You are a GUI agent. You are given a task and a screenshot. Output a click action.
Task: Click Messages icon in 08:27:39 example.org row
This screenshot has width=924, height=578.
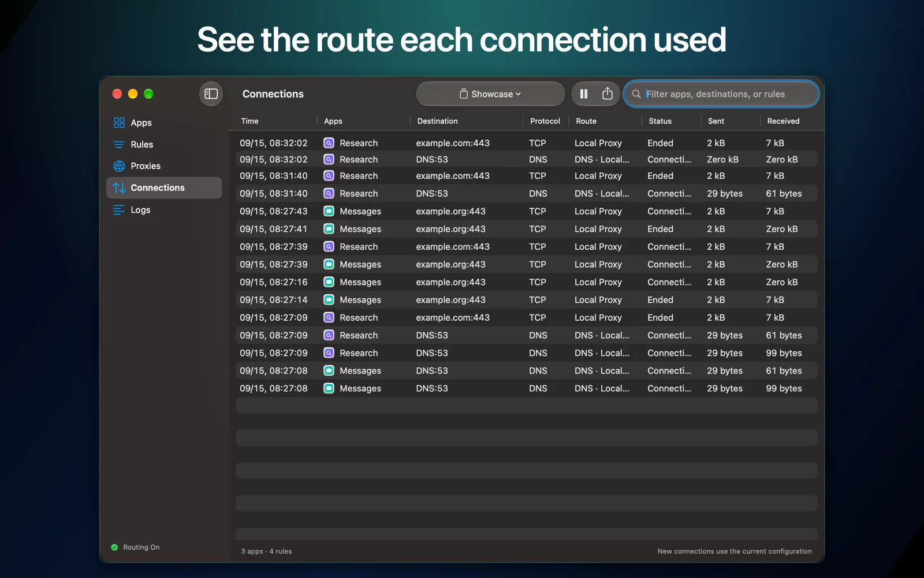point(329,264)
